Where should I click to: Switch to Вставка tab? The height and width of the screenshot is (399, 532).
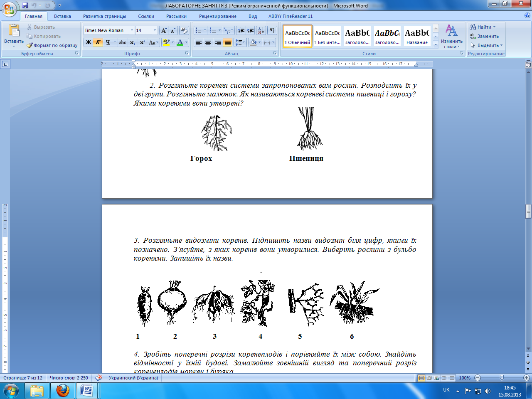[x=62, y=16]
